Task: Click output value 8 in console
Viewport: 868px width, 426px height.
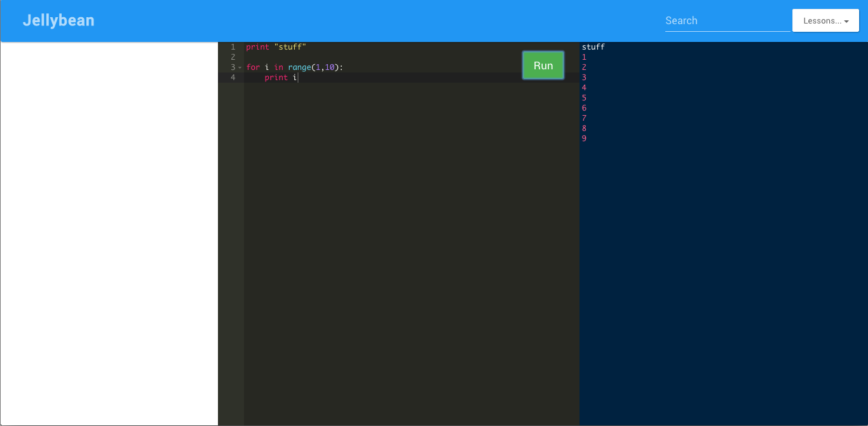Action: 584,128
